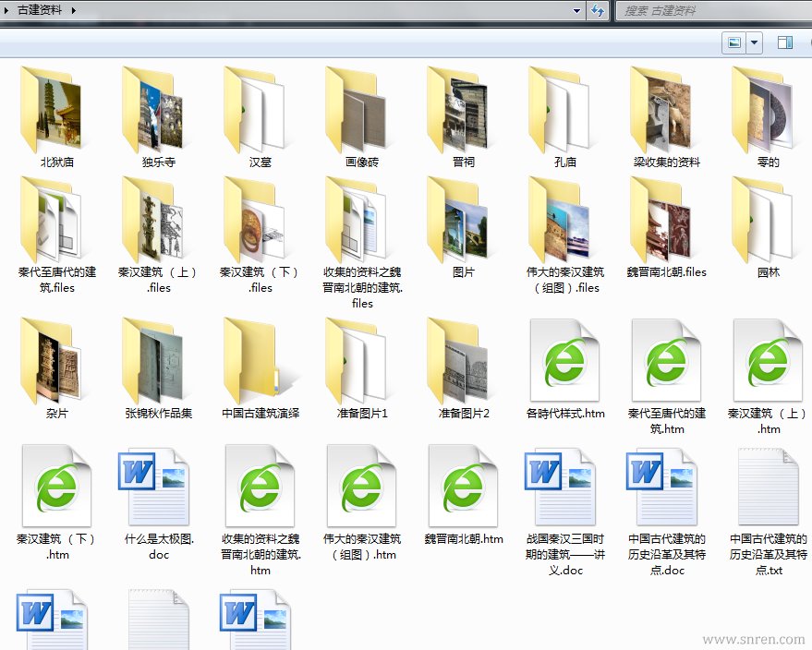Select the 零的 folder
This screenshot has width=812, height=650.
(762, 109)
